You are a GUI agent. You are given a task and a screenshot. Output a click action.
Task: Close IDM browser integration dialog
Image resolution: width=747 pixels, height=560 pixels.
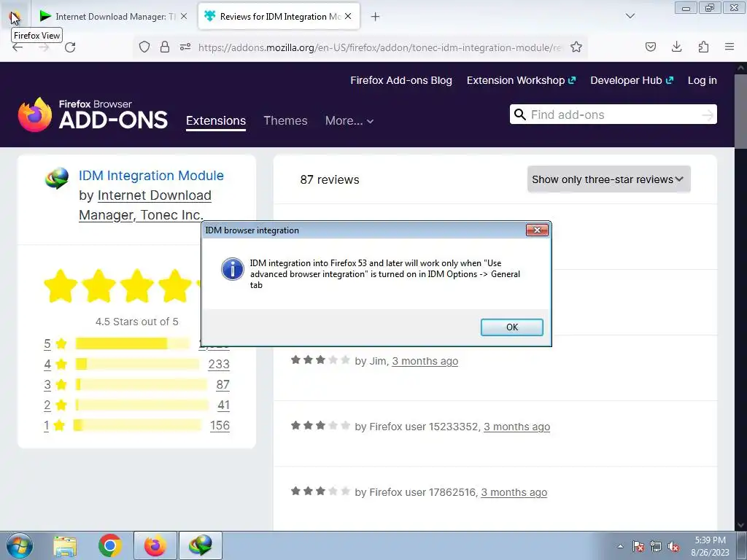[x=537, y=230]
